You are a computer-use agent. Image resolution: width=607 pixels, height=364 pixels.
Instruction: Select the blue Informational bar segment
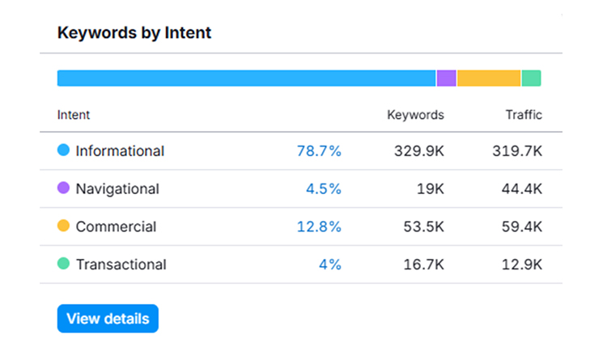(x=246, y=78)
